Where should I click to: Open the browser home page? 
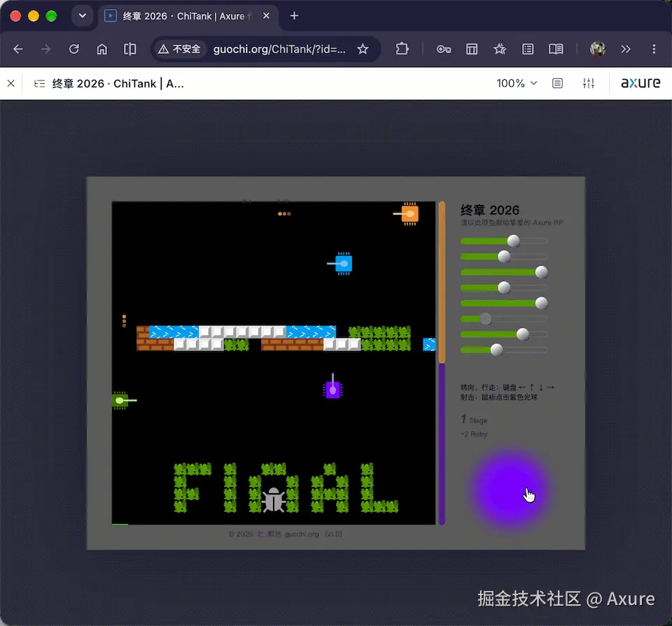[x=102, y=49]
